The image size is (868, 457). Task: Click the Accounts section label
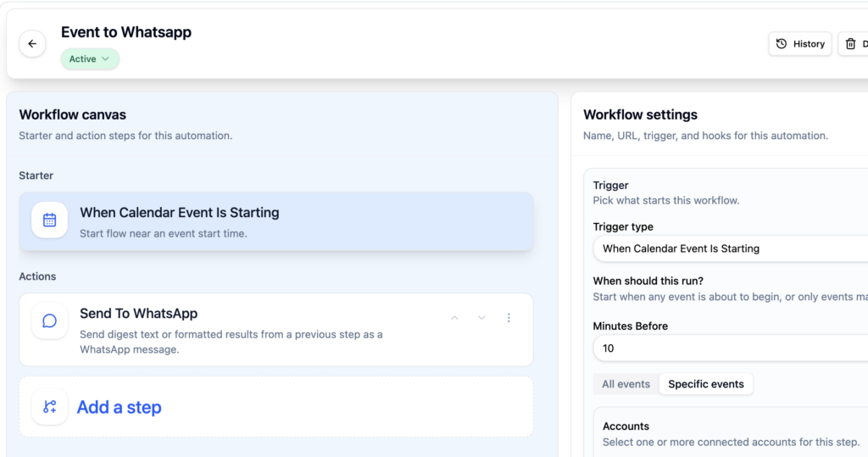[x=626, y=426]
